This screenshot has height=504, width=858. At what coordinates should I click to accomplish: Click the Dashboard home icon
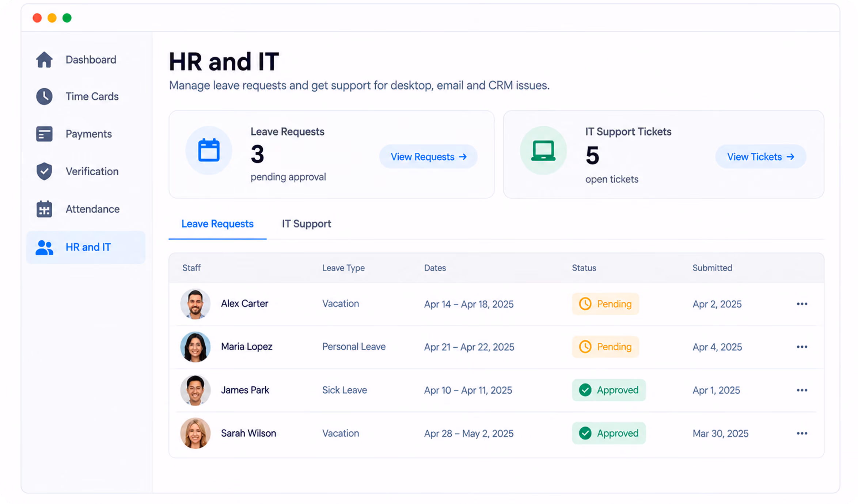click(44, 60)
